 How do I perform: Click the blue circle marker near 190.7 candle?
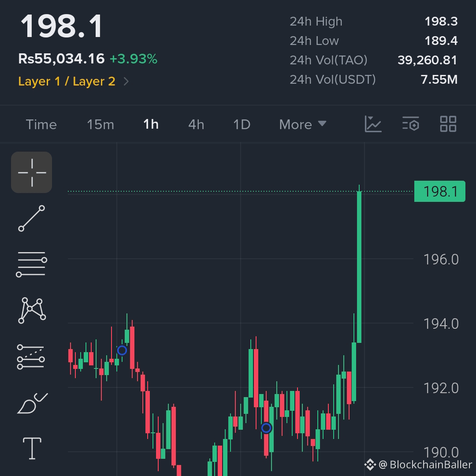pyautogui.click(x=266, y=428)
